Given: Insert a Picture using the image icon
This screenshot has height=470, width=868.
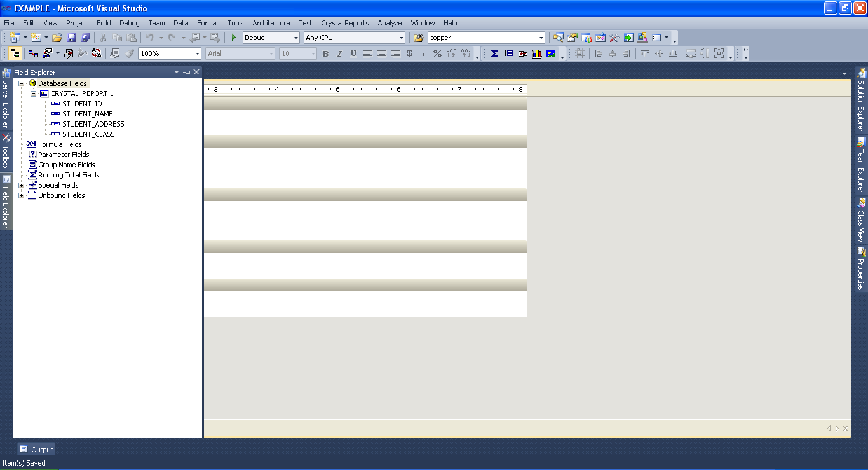Looking at the screenshot, I should pos(550,53).
